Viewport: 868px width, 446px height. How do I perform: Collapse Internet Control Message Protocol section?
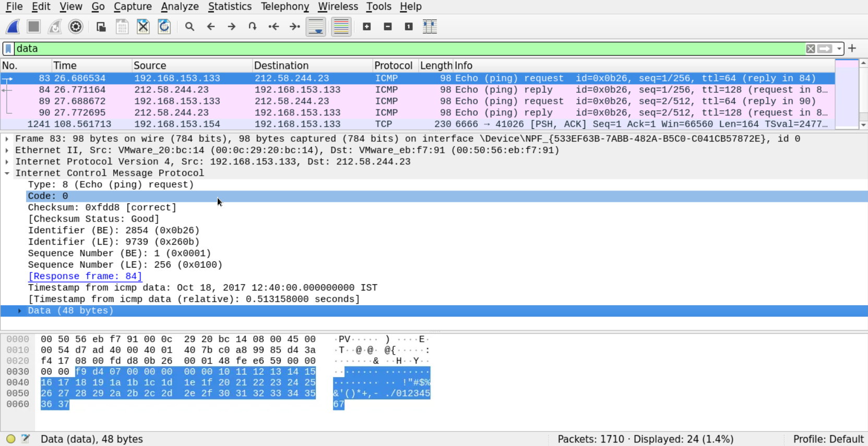click(7, 173)
